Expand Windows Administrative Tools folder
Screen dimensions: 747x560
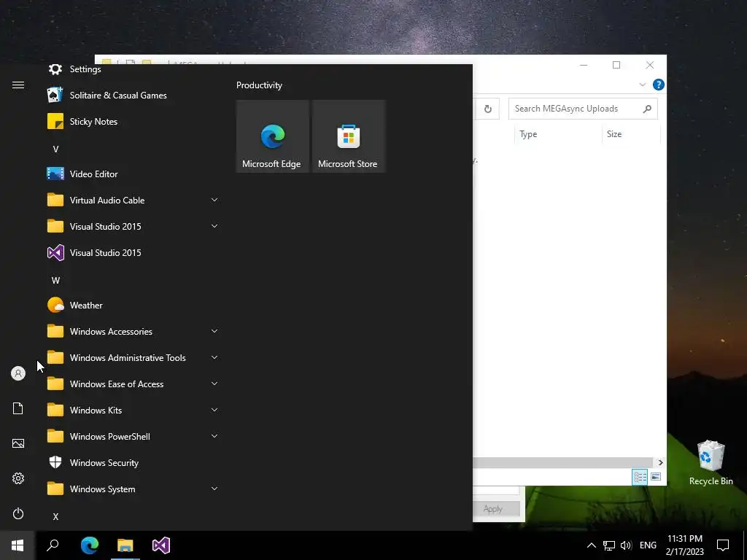pyautogui.click(x=214, y=357)
